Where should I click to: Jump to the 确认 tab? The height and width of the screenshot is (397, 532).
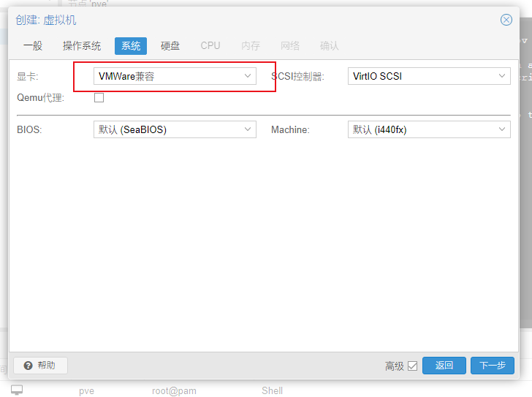coord(330,45)
